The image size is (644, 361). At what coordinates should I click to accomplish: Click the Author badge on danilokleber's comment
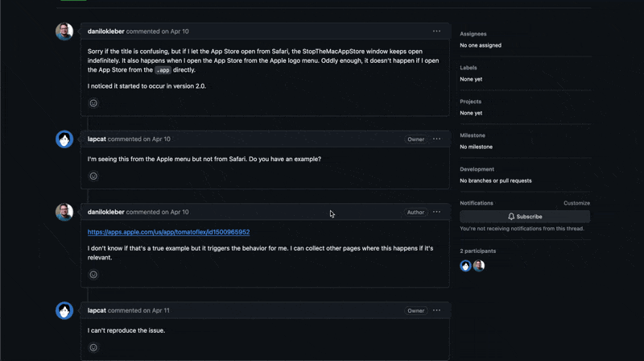coord(415,213)
